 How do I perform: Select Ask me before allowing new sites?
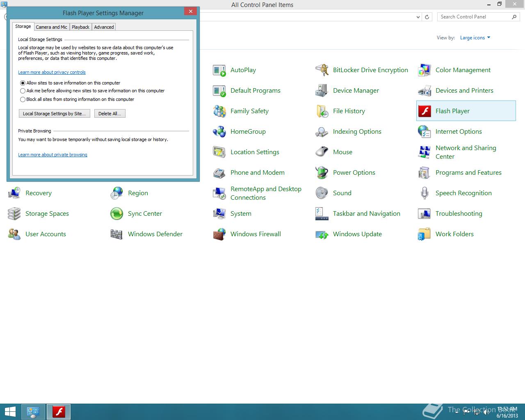(x=23, y=91)
